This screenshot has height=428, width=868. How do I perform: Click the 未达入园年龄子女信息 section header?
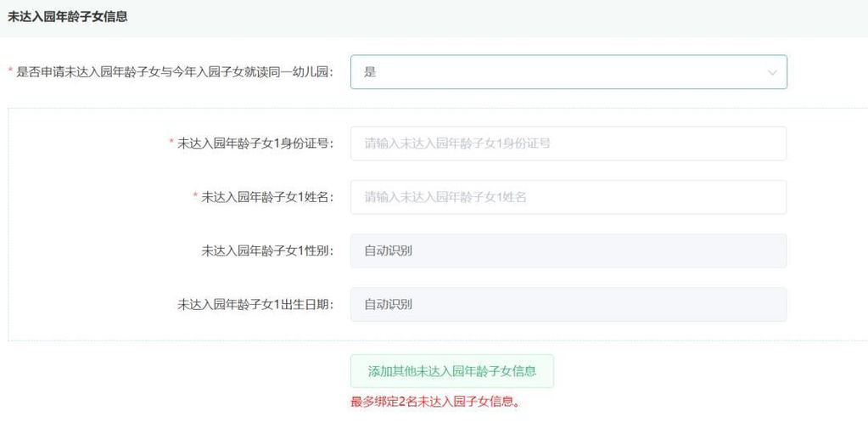click(x=68, y=16)
